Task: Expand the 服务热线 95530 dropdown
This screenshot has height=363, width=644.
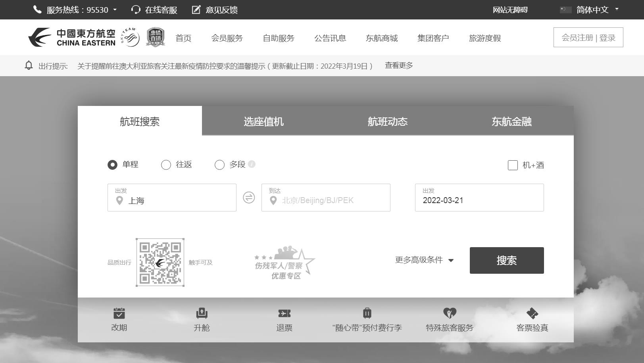Action: pyautogui.click(x=115, y=10)
